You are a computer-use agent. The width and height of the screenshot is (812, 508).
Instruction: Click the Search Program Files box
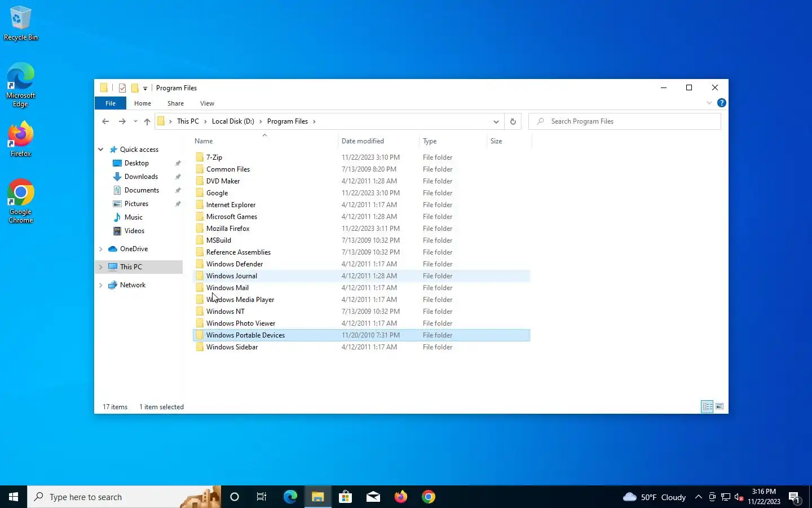[625, 121]
